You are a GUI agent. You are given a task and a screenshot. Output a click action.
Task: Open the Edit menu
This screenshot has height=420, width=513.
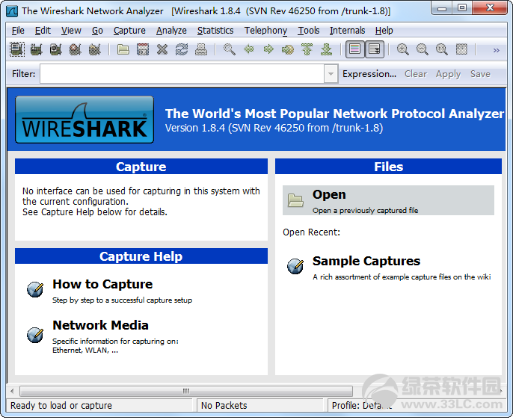tap(43, 31)
